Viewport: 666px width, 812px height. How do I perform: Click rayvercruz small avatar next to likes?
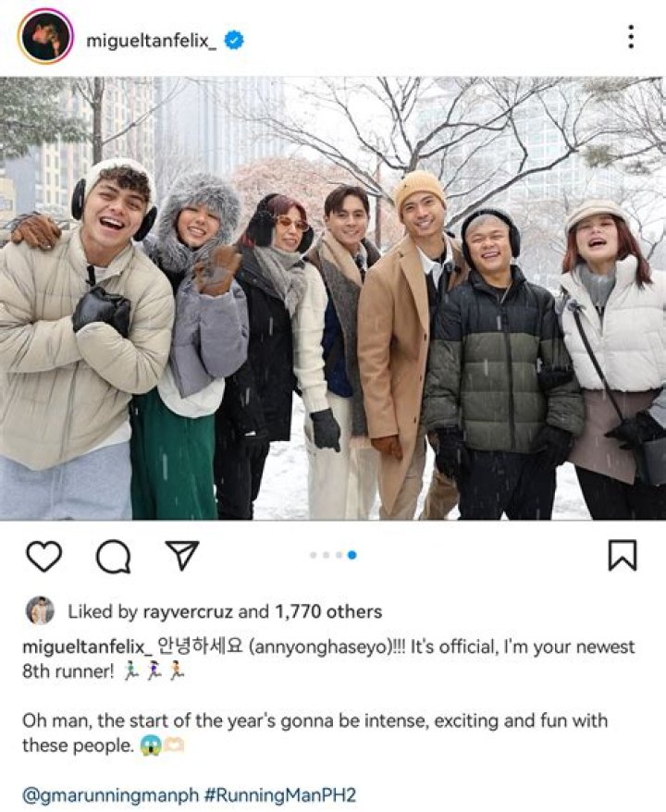[x=40, y=610]
